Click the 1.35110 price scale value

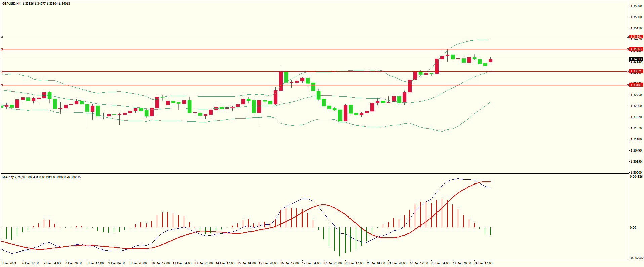point(636,28)
